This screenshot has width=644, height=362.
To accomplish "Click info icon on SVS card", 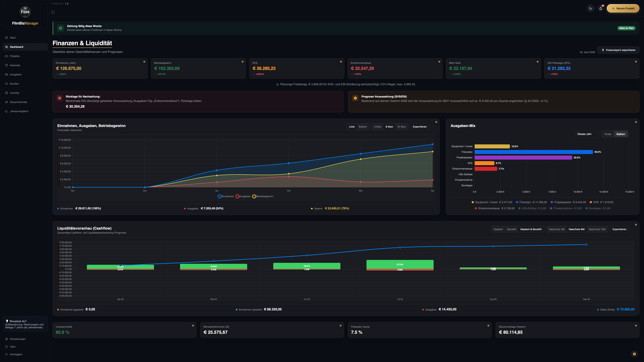I will click(x=341, y=62).
